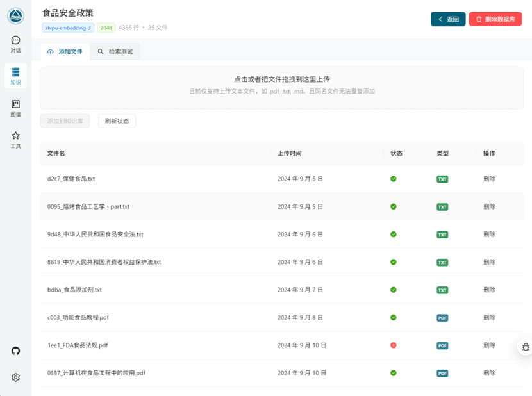
Task: Select file name 1ee1_FDA食品法规.pdf
Action: [x=78, y=345]
